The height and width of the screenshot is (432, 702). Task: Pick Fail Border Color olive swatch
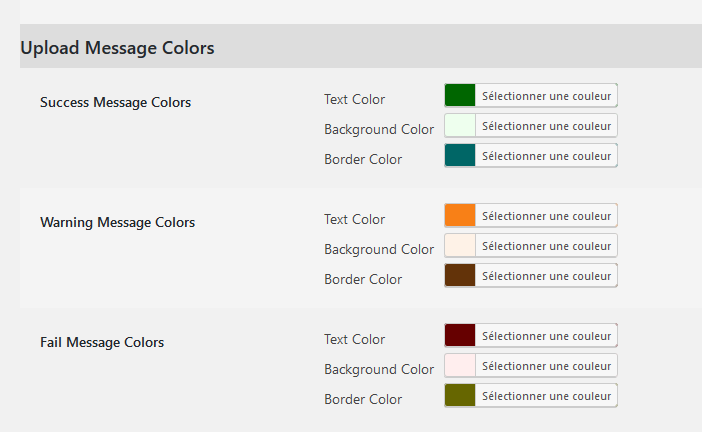pos(460,395)
